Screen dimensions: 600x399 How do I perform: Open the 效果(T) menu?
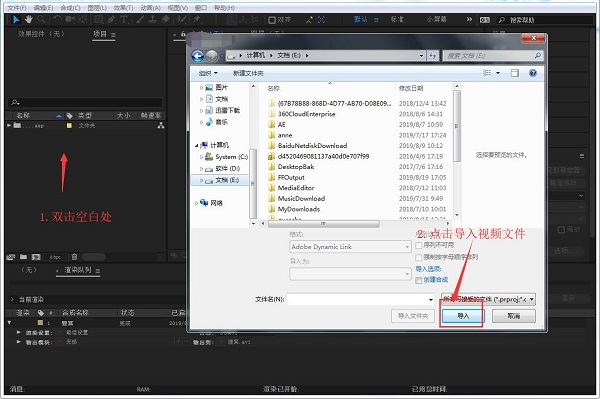(124, 8)
